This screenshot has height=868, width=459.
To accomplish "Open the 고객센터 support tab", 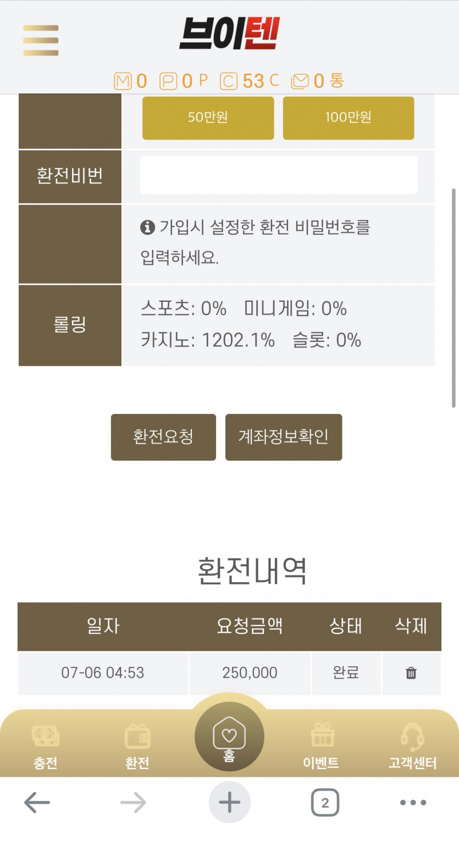I will [412, 745].
